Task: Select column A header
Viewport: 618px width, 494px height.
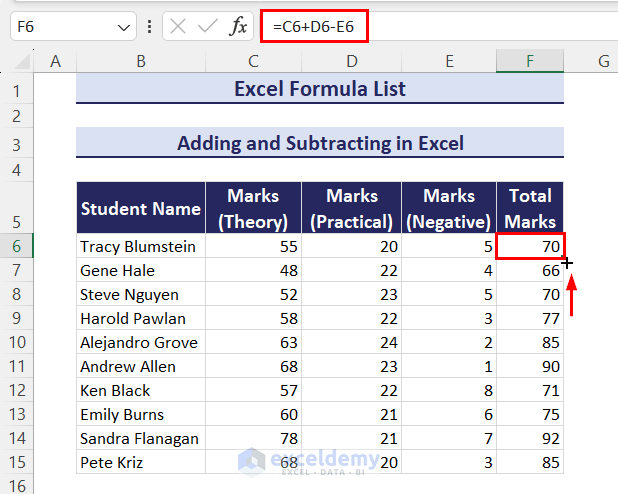Action: pyautogui.click(x=55, y=61)
